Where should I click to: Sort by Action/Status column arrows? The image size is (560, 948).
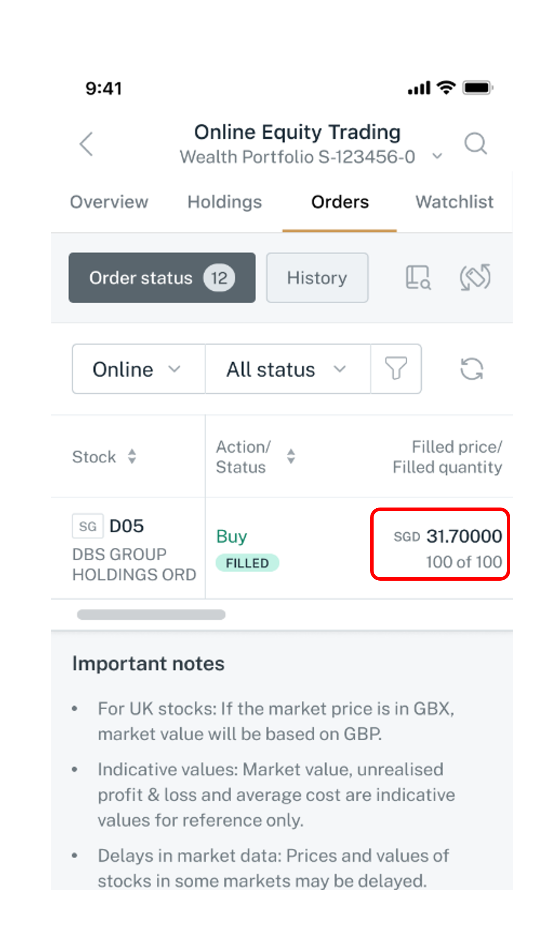click(x=291, y=456)
